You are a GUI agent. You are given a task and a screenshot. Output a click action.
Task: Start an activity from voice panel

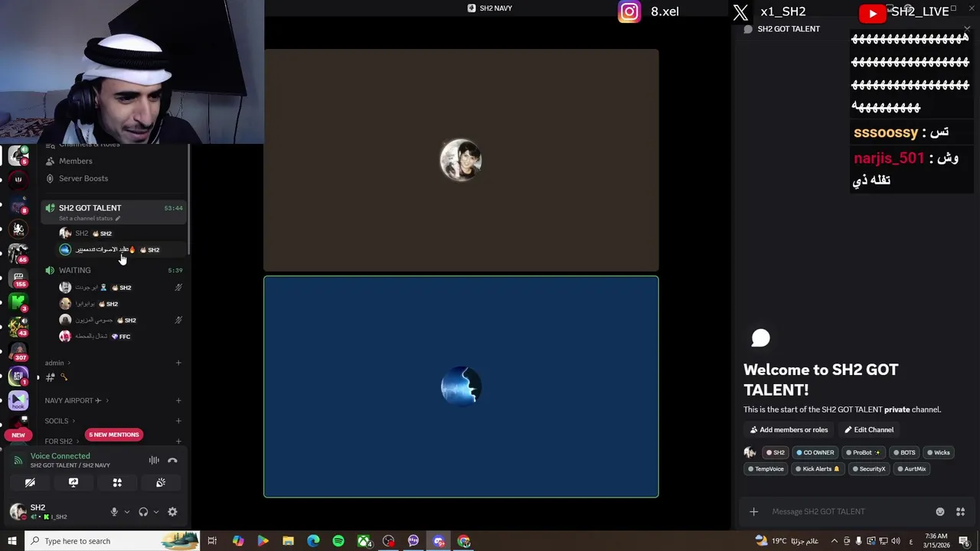[x=117, y=483]
